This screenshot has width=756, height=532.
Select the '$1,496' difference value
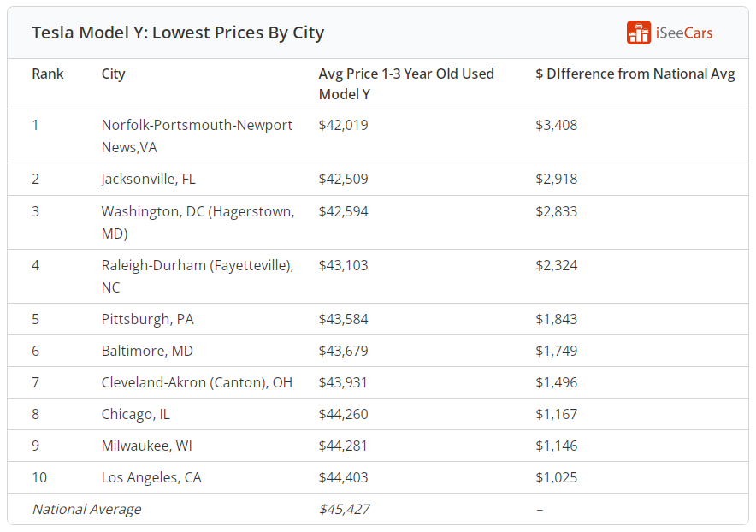point(557,383)
